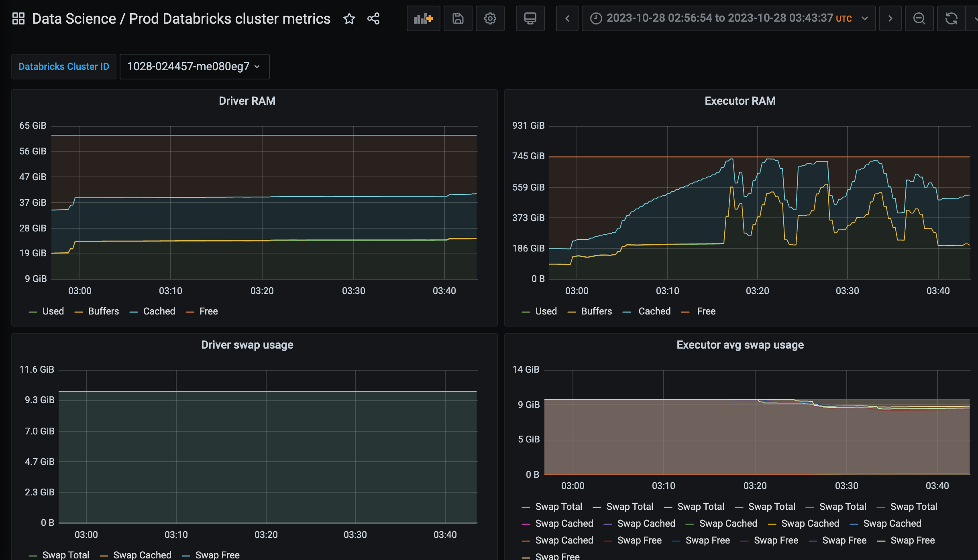This screenshot has width=978, height=560.
Task: Open the Databricks Cluster ID dropdown
Action: 194,67
